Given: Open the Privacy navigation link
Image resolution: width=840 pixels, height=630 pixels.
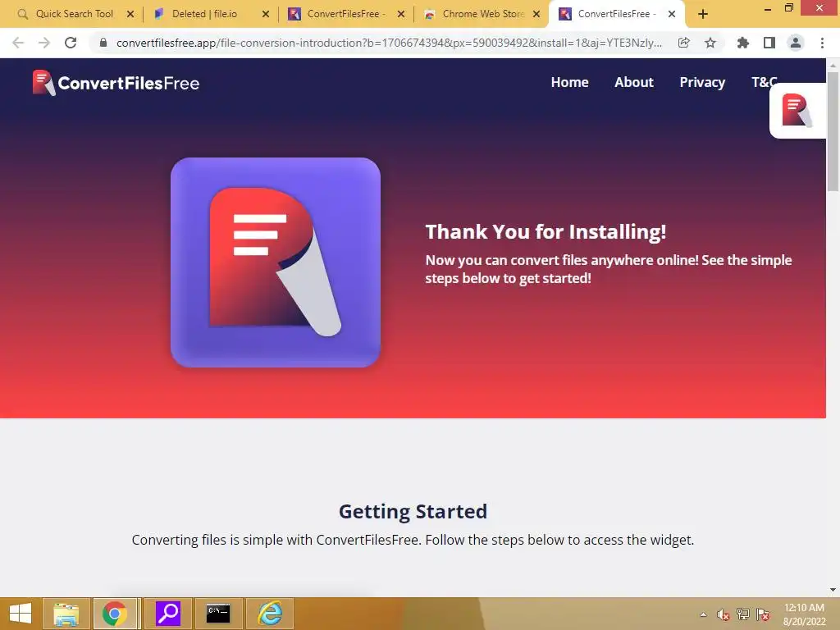Looking at the screenshot, I should tap(702, 83).
